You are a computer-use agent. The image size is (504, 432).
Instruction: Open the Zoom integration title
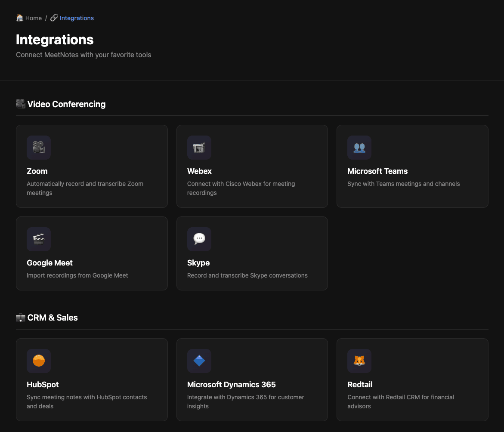pos(37,171)
